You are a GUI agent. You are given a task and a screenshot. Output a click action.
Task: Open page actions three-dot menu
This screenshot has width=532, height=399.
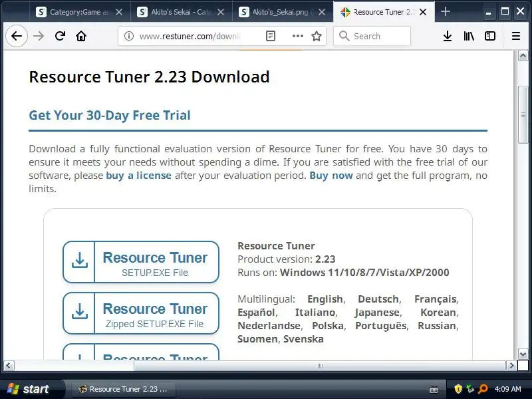click(297, 36)
